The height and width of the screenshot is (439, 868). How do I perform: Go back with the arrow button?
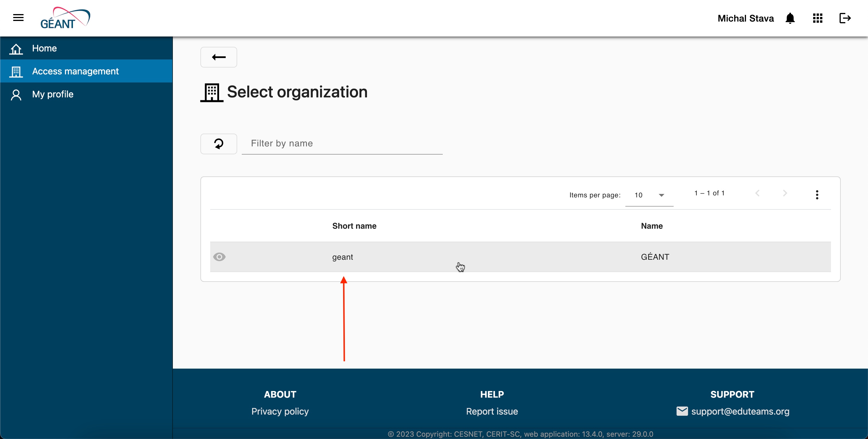[219, 57]
